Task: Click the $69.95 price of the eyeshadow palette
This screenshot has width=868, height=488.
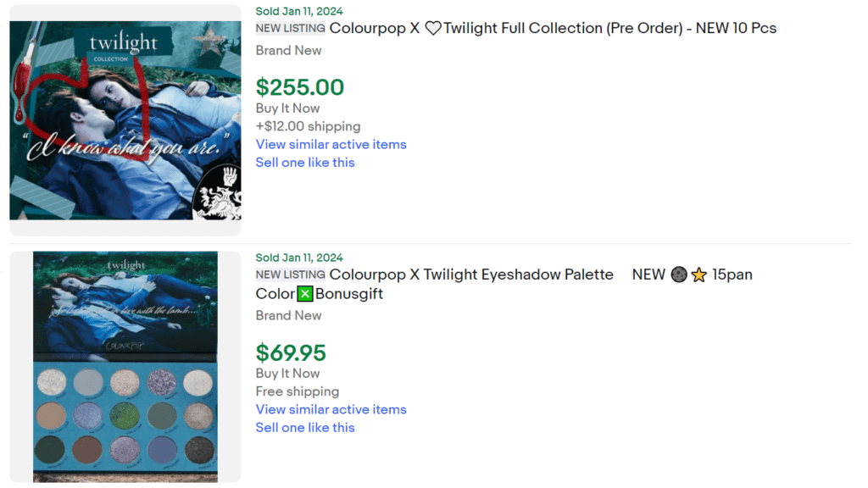Action: [291, 352]
